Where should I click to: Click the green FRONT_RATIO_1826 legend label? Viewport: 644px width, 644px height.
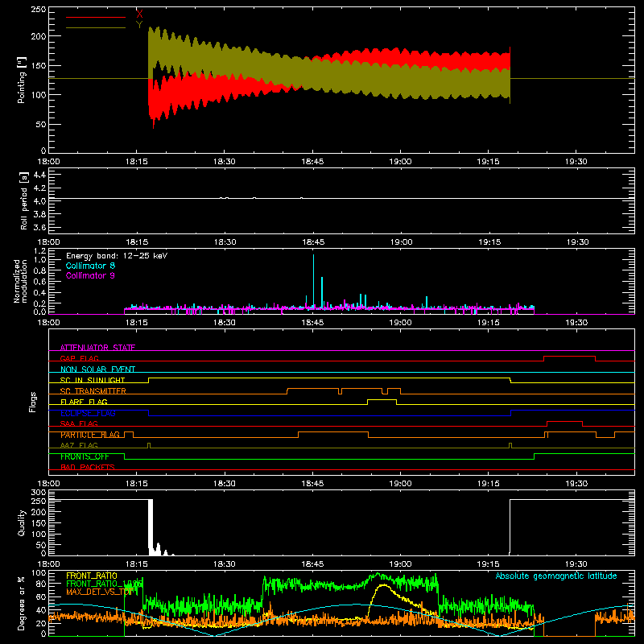coord(105,584)
